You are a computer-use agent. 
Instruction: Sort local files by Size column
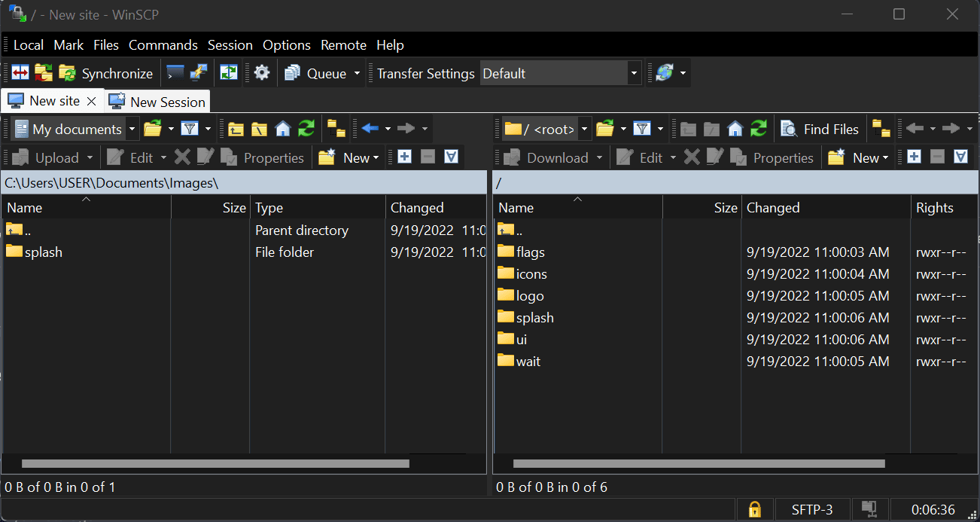coord(210,208)
